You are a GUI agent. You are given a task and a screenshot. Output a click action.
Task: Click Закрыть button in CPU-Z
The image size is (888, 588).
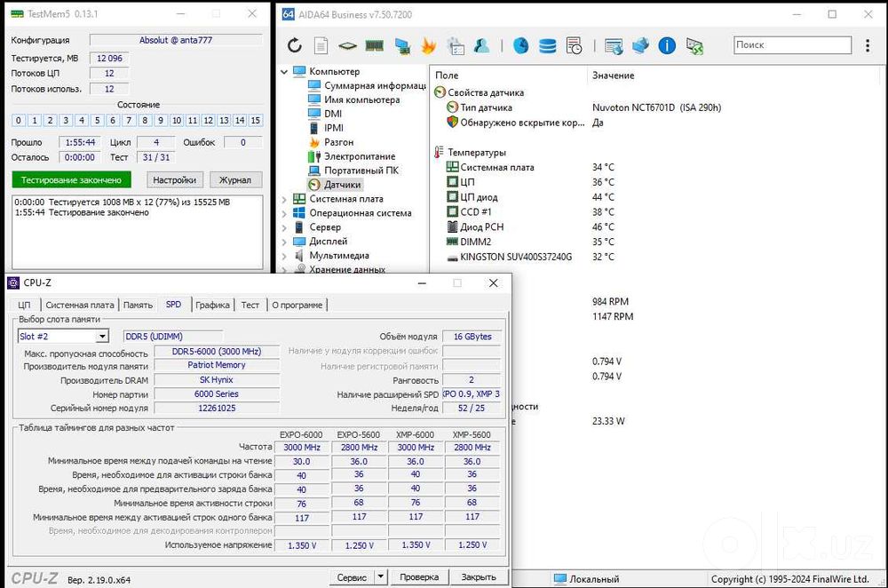coord(479,577)
